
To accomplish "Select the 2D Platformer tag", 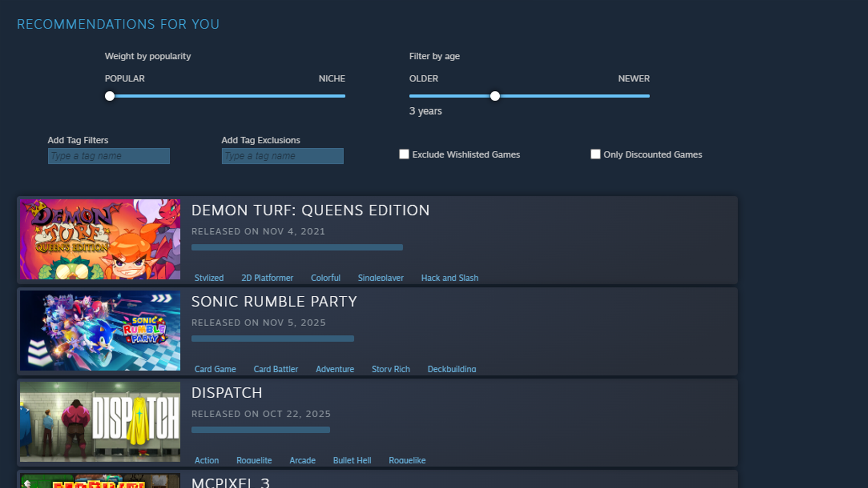I will click(267, 278).
